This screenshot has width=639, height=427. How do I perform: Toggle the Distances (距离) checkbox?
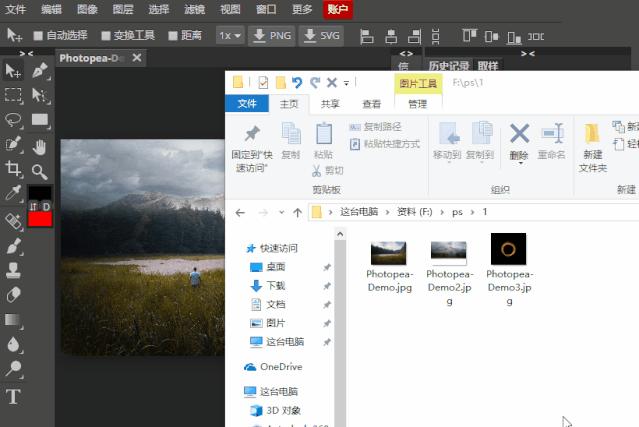point(173,36)
